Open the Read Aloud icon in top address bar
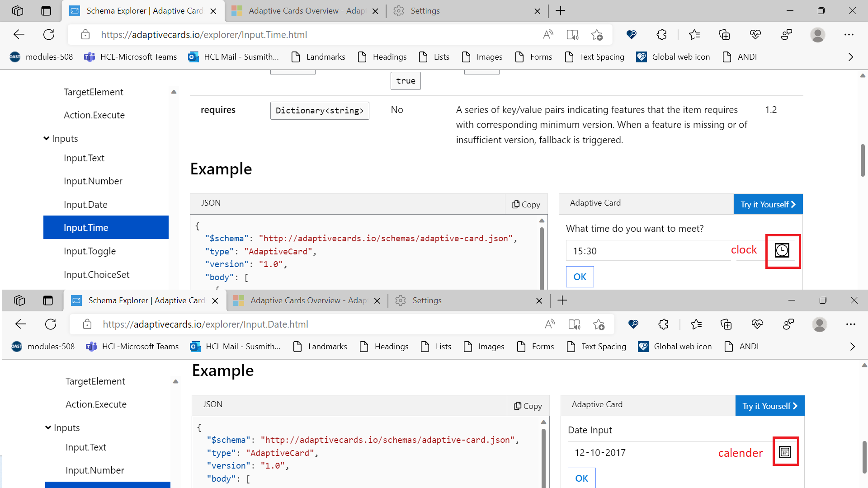The height and width of the screenshot is (488, 868). [x=548, y=34]
